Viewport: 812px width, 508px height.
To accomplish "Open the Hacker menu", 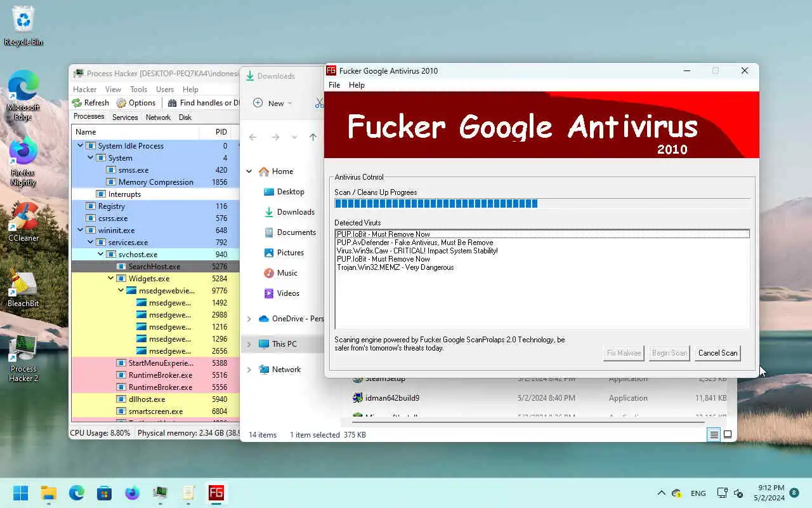I will 84,90.
